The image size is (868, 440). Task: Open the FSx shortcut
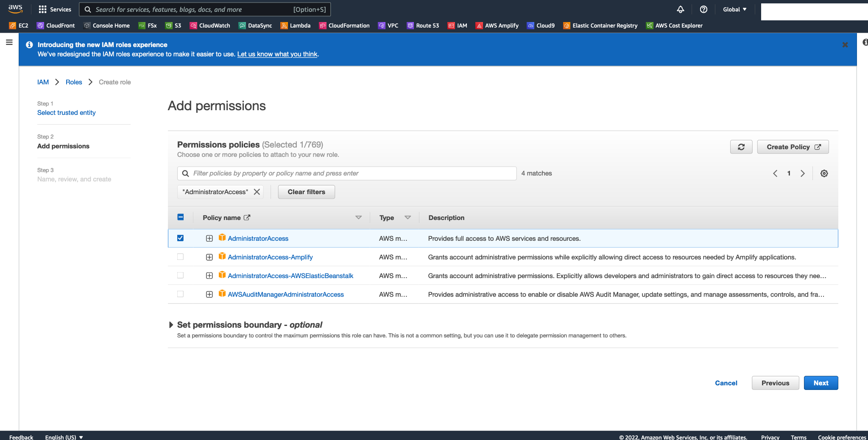click(148, 25)
